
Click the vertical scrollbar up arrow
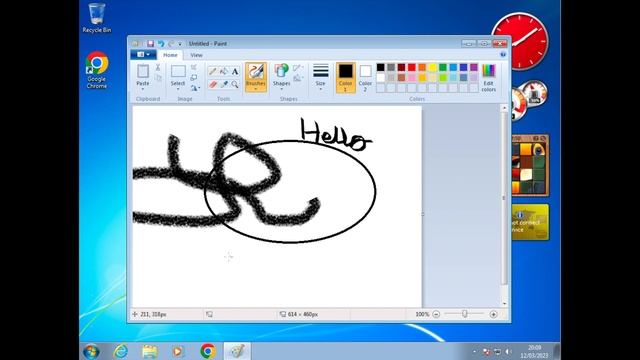point(504,108)
